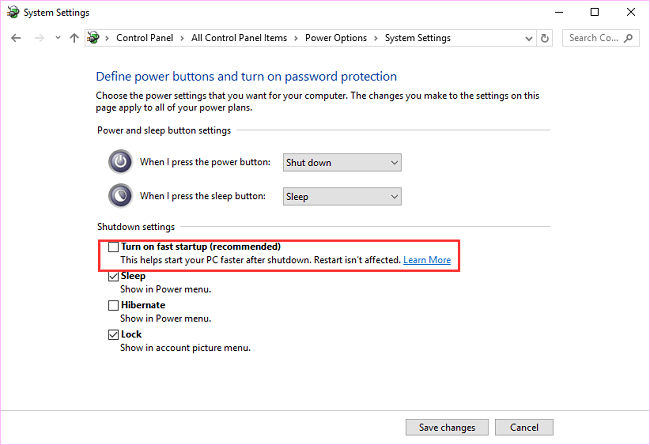The width and height of the screenshot is (650, 445).
Task: Refresh the address bar location
Action: tap(545, 38)
